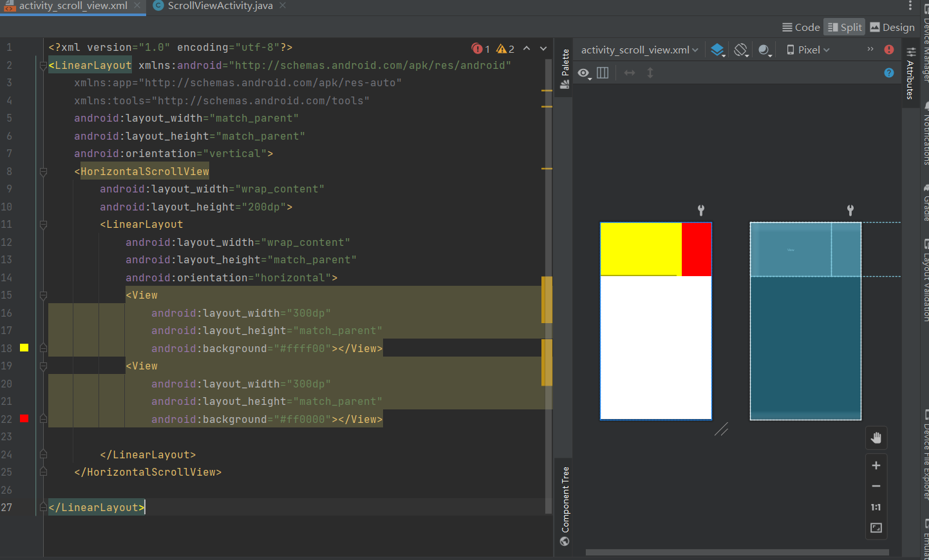Image resolution: width=929 pixels, height=560 pixels.
Task: Open the Design Surface layers selector
Action: coord(717,50)
